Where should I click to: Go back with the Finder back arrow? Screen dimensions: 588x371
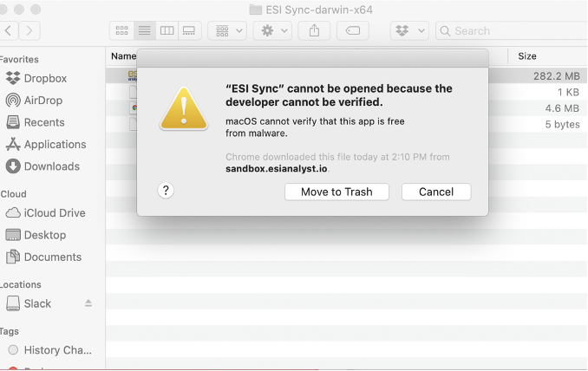[x=9, y=30]
